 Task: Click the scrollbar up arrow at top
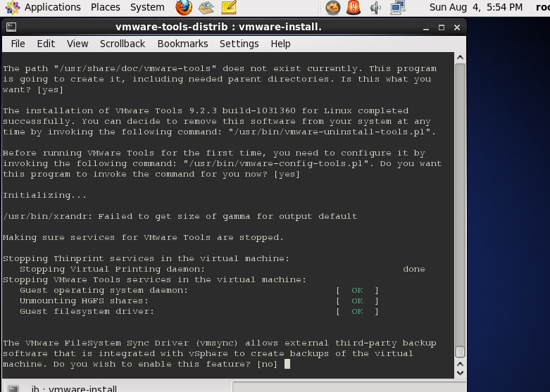click(460, 58)
